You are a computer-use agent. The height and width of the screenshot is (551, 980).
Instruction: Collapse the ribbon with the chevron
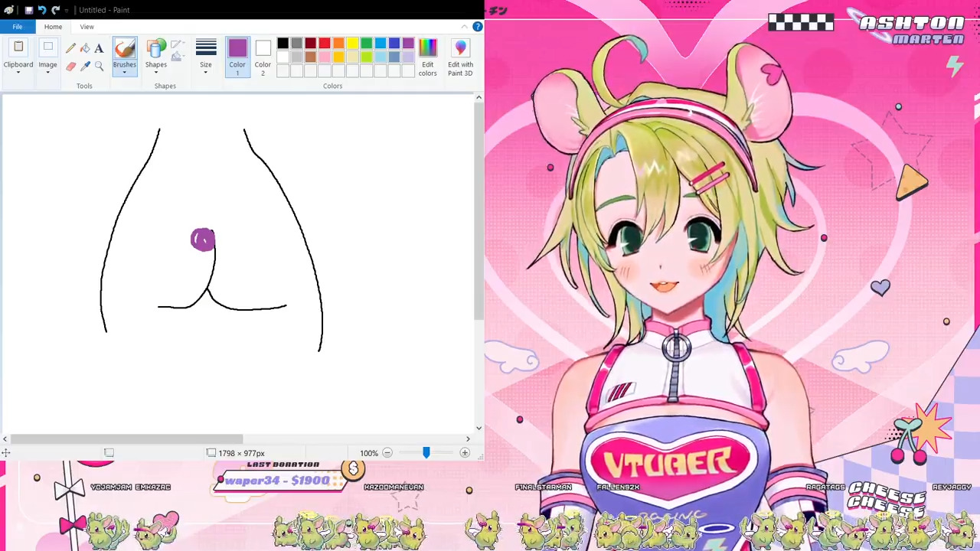point(464,27)
